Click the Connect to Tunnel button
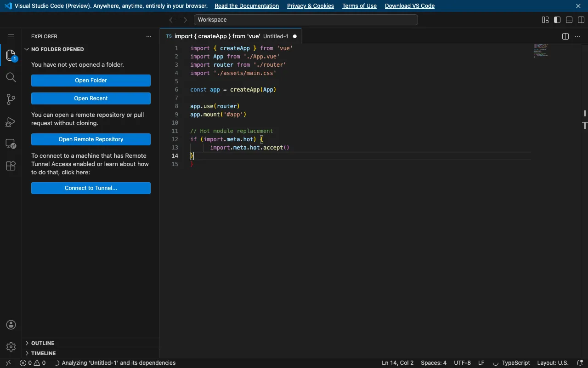The image size is (588, 368). 91,188
